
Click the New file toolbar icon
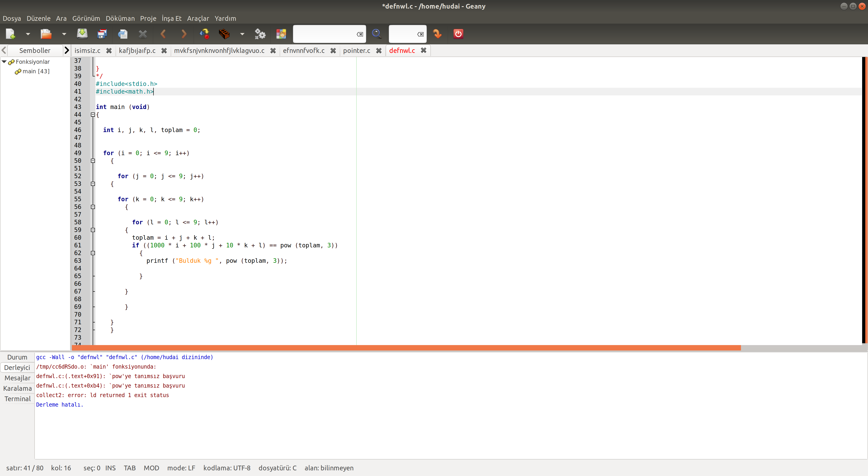click(10, 34)
